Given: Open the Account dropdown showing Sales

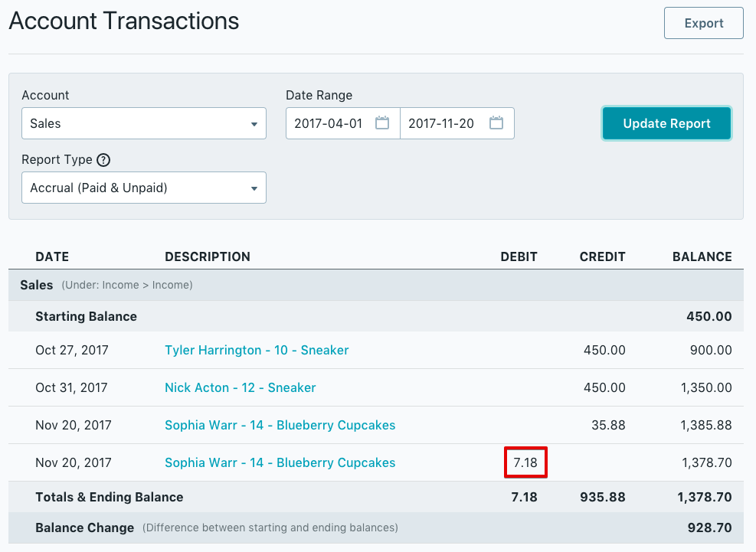Looking at the screenshot, I should [x=143, y=123].
